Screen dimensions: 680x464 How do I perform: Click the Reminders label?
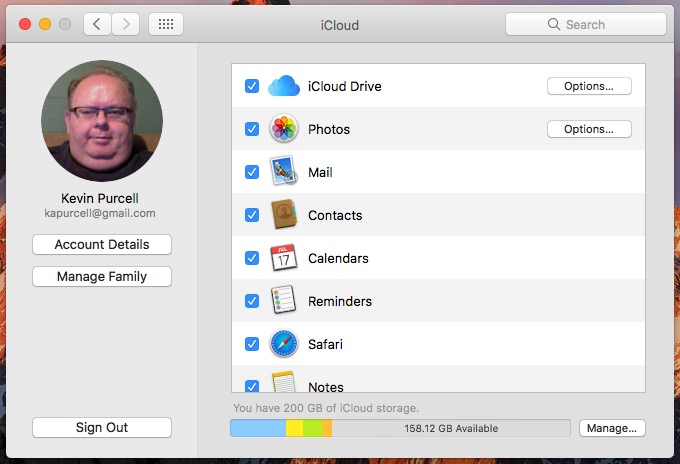[x=340, y=301]
